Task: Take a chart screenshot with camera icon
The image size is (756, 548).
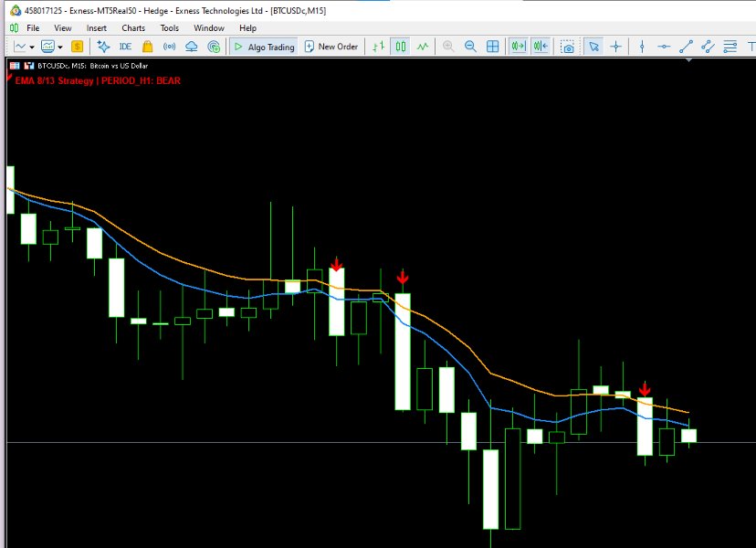Action: point(568,47)
